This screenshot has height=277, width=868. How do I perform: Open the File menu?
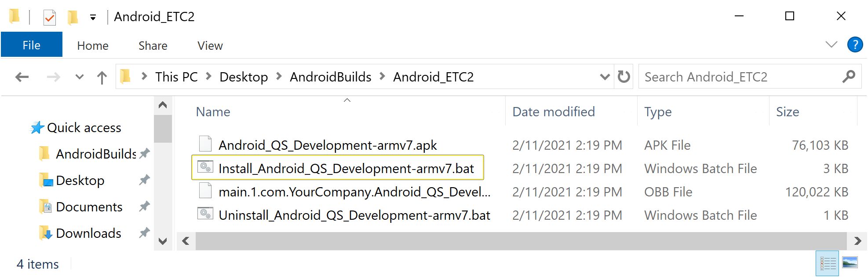click(x=31, y=44)
